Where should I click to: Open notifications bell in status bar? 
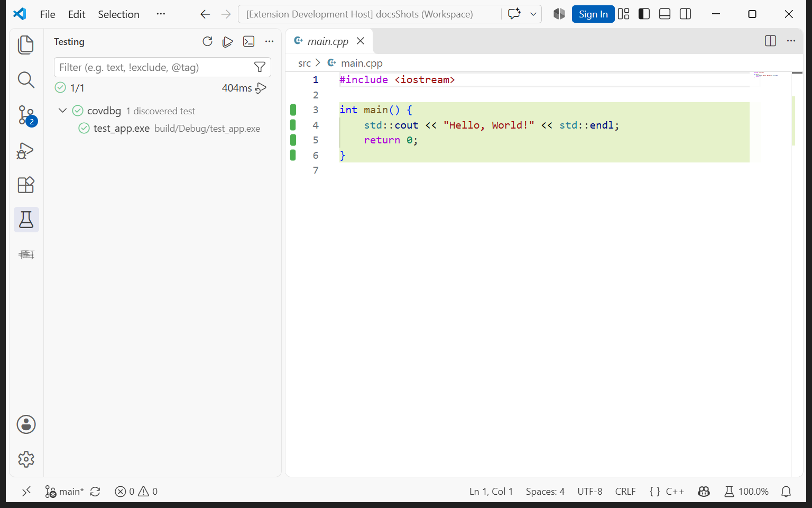[x=786, y=492]
